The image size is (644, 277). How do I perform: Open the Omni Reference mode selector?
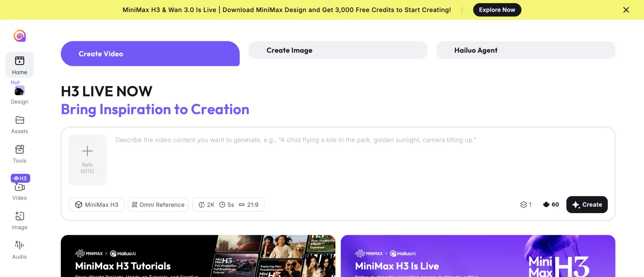tap(158, 205)
